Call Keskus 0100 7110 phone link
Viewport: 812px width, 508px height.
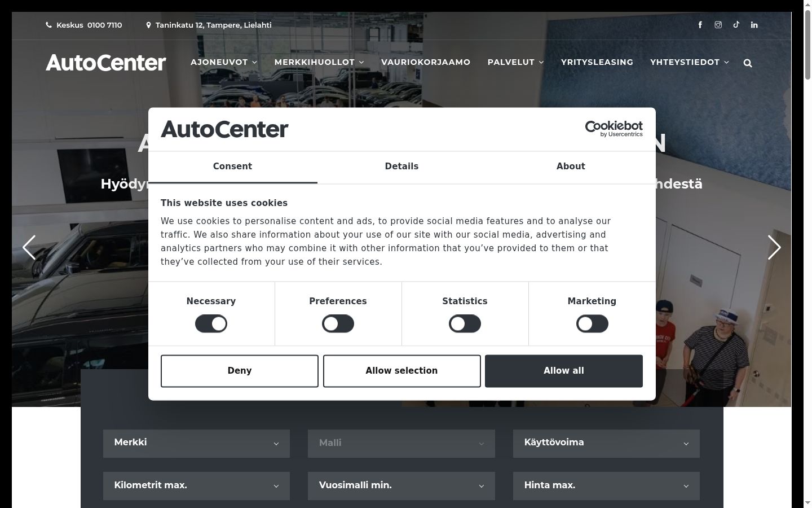point(84,25)
